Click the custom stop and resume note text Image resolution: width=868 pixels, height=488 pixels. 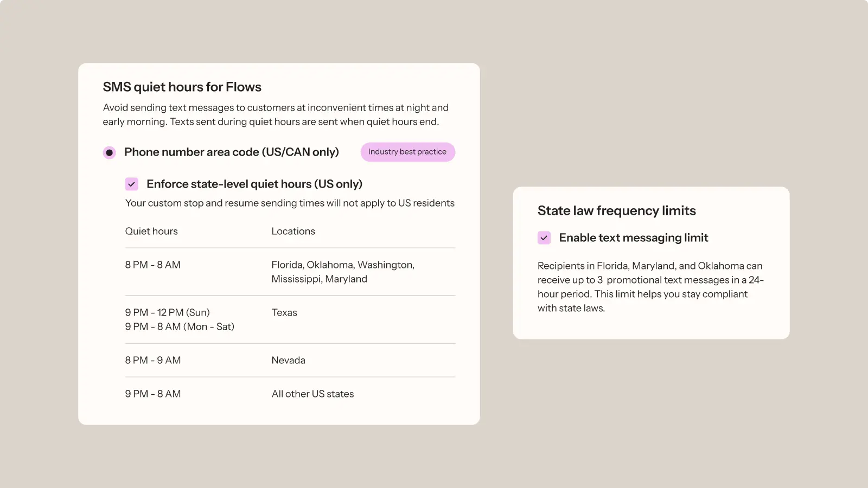tap(290, 203)
